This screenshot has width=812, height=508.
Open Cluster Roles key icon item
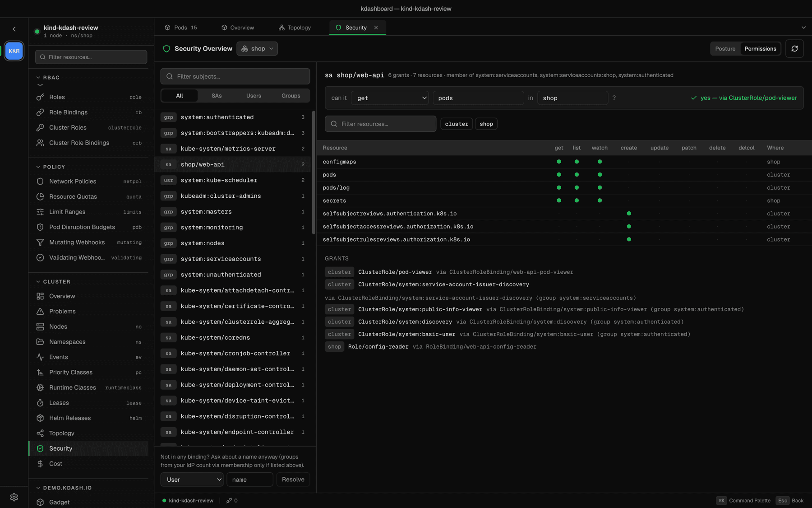coord(88,127)
